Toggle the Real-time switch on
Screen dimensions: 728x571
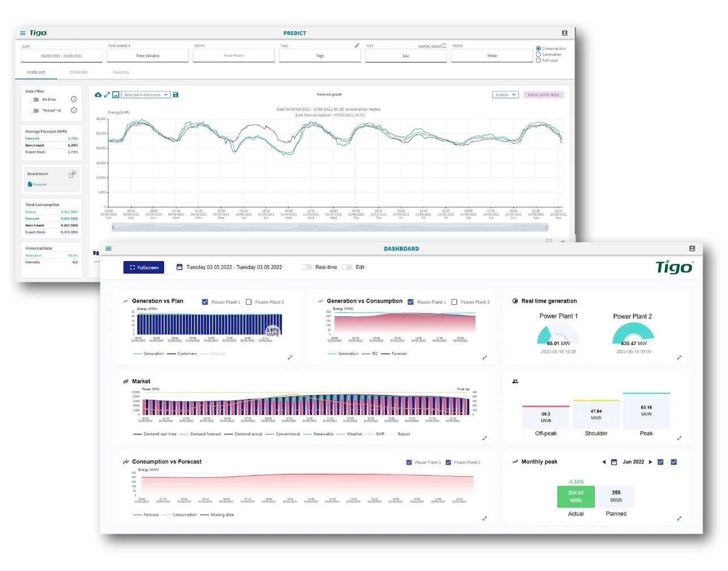307,267
